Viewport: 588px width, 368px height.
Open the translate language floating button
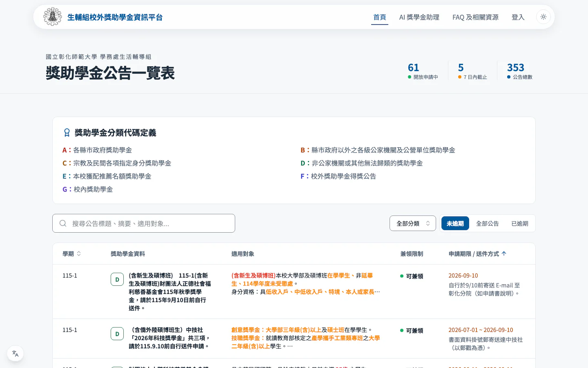[x=16, y=353]
